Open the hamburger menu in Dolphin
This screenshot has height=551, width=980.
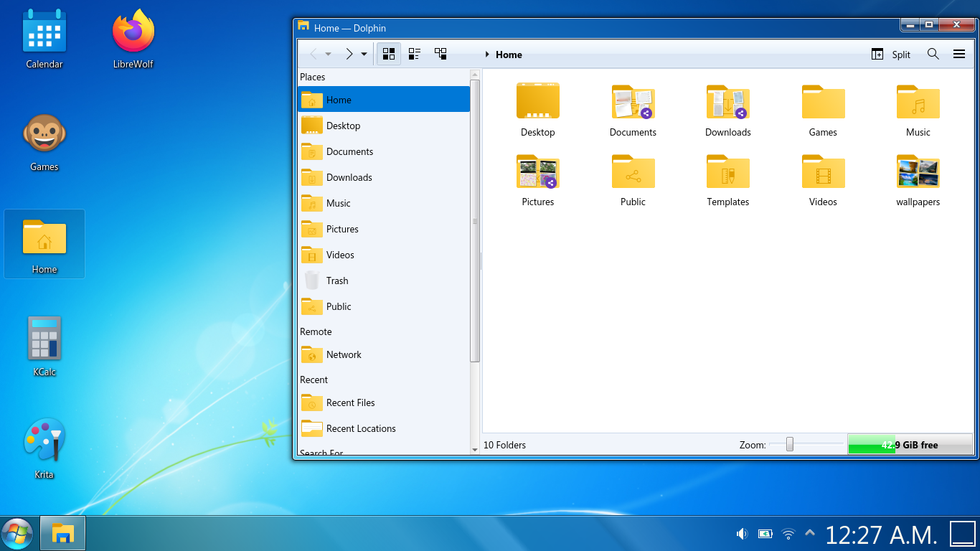pos(959,54)
